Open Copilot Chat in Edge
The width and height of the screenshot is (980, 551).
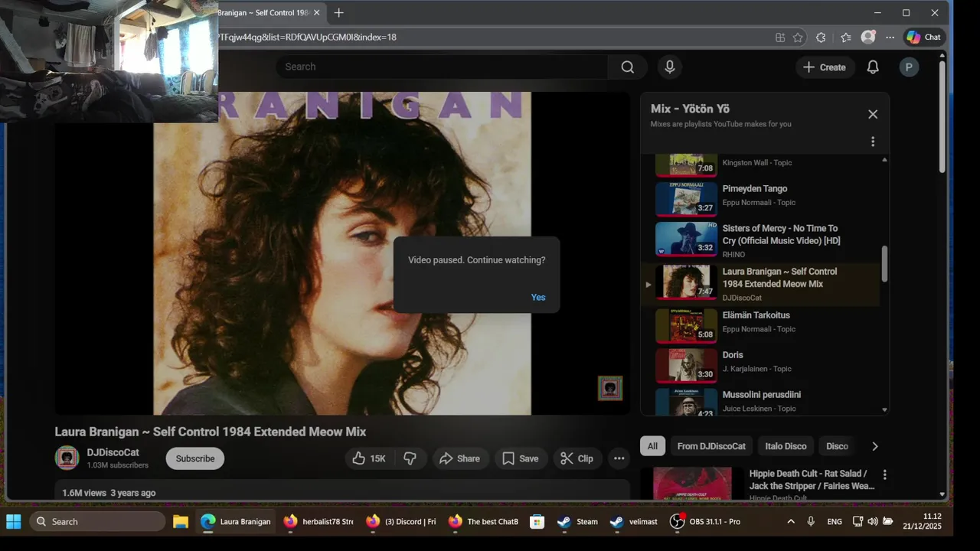(x=924, y=37)
